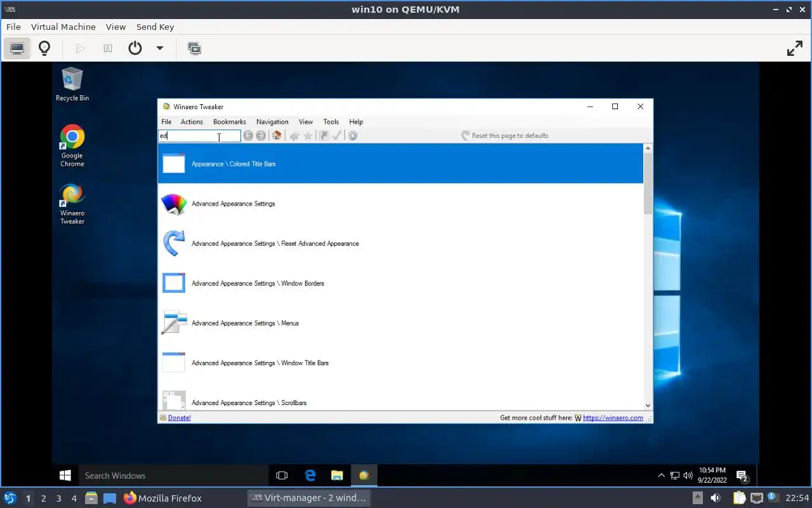Click the Donate! link
Image resolution: width=812 pixels, height=508 pixels.
180,418
